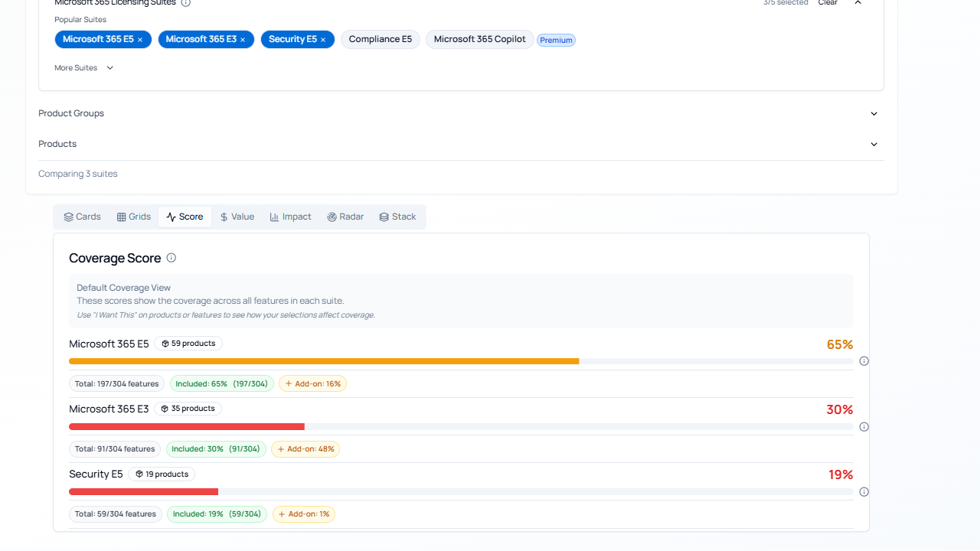Click the Security E5 row title
This screenshot has width=980, height=551.
pos(96,474)
